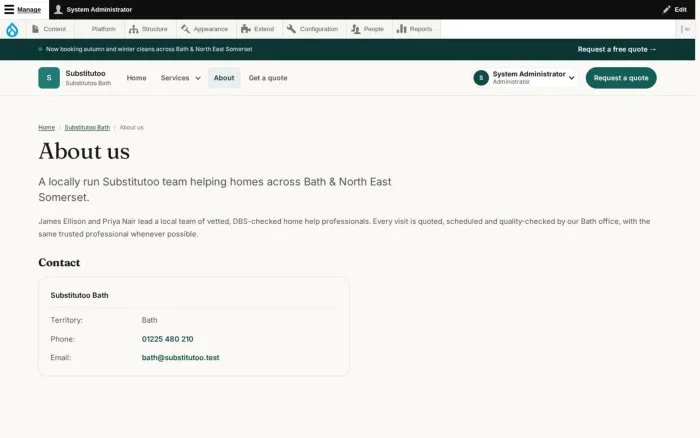
Task: Click the Appearance wand icon
Action: (x=185, y=29)
